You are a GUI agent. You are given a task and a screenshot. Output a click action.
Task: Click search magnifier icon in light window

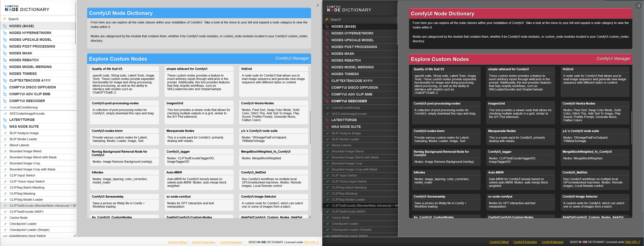tap(5, 19)
